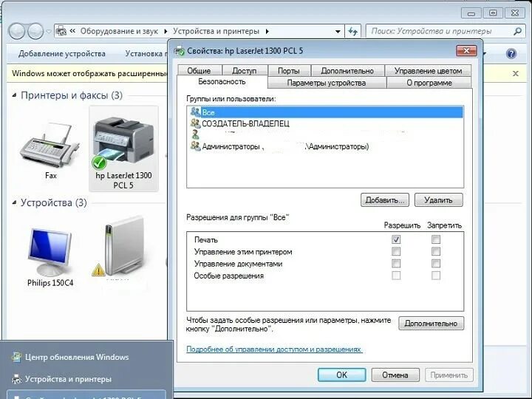Expand the arrow after Устройства и принтеры
This screenshot has width=532, height=399.
pos(267,32)
